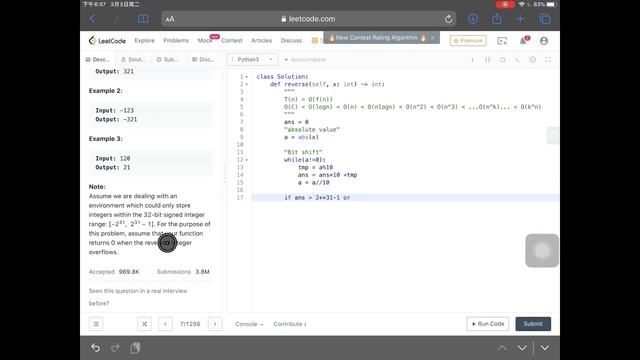
Task: Click code line 'ans = 0'
Action: click(x=296, y=122)
